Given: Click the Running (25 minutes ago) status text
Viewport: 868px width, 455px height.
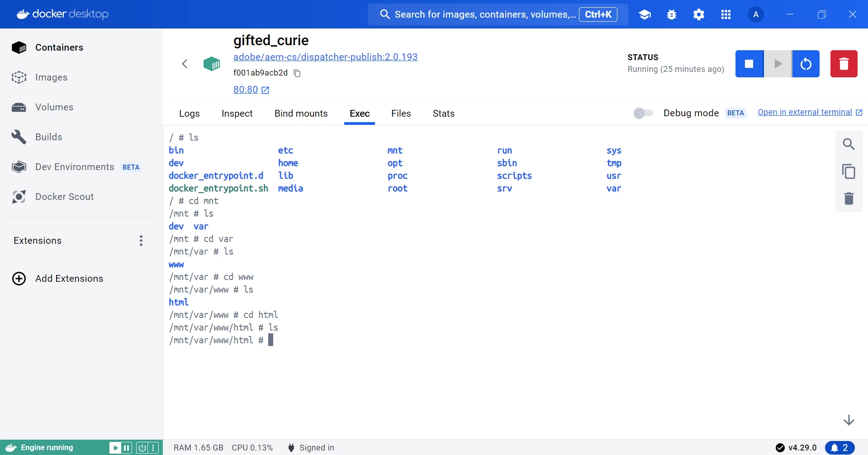Looking at the screenshot, I should pos(676,69).
